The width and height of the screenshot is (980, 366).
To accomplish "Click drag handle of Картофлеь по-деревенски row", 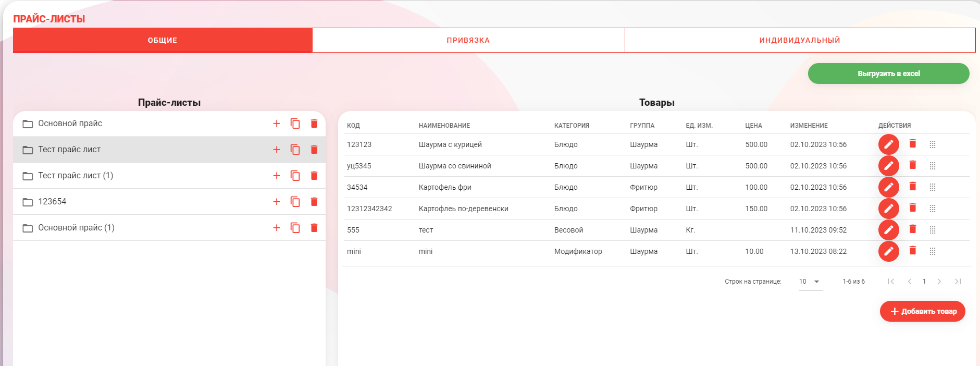I will click(933, 209).
